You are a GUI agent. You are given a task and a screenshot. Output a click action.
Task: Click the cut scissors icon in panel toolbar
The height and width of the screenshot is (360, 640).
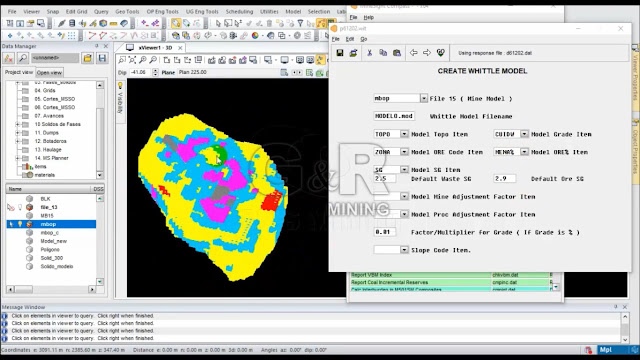(x=369, y=53)
